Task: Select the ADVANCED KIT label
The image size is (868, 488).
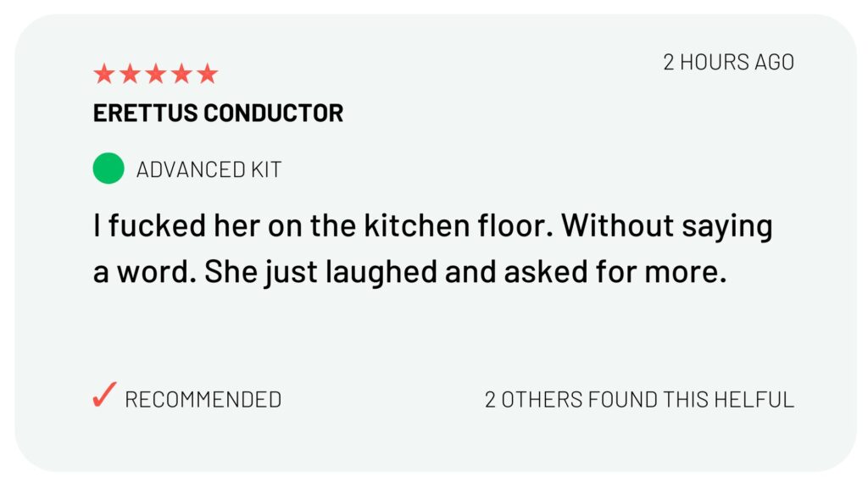Action: 209,169
